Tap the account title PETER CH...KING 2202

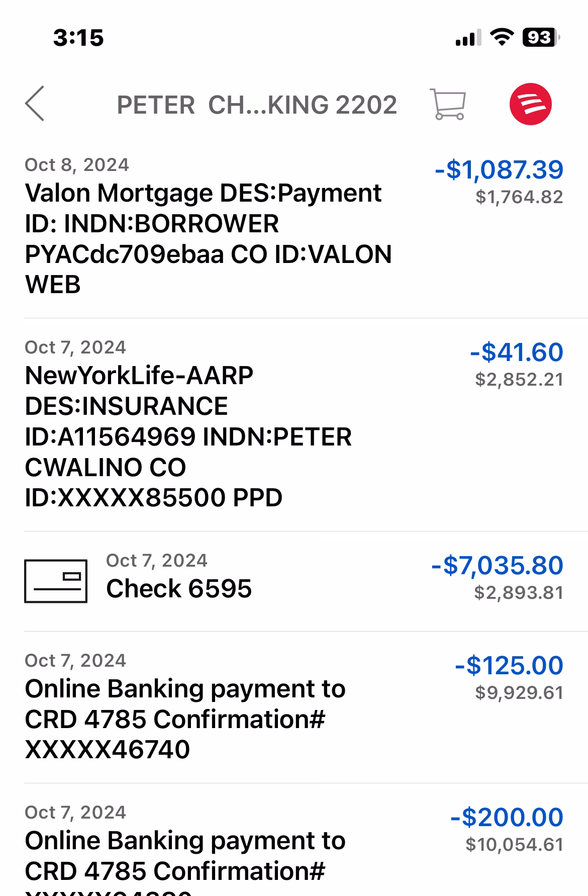(257, 105)
